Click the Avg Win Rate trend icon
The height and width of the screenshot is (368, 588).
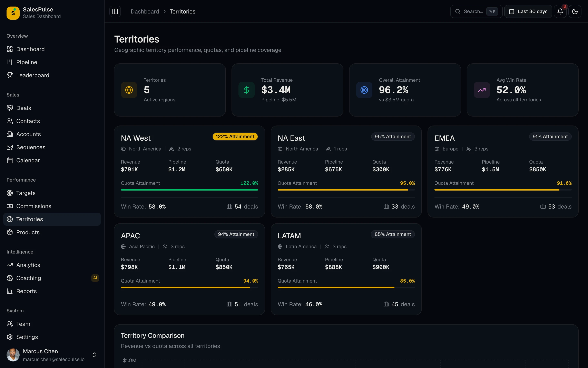(x=482, y=90)
